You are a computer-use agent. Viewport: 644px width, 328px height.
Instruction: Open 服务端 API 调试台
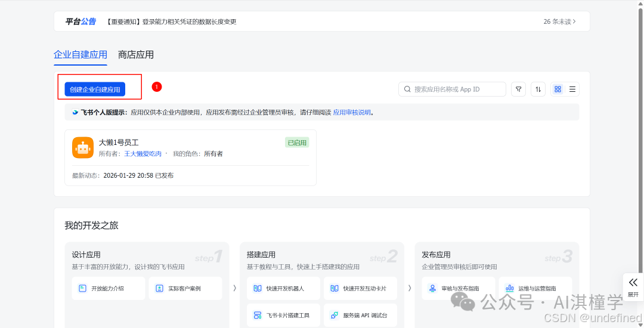click(x=360, y=315)
